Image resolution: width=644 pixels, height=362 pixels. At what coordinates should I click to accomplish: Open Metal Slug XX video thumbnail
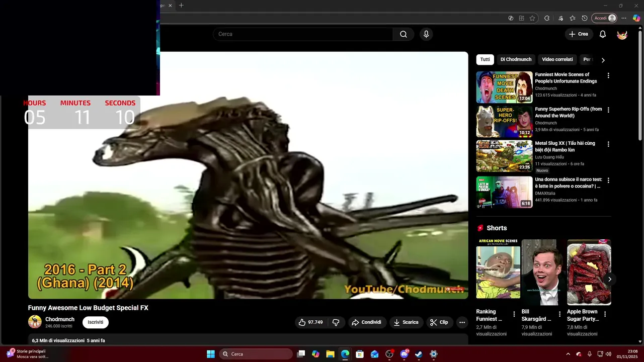click(504, 156)
